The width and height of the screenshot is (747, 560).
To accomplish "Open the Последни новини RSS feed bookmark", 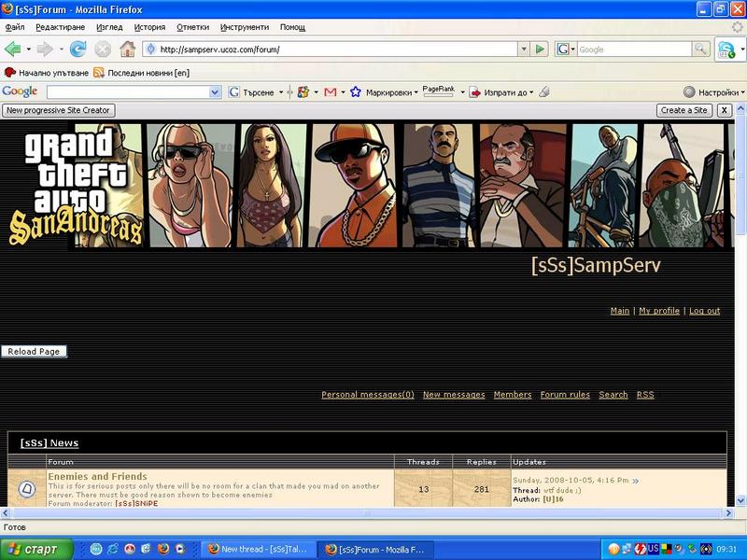I will [142, 73].
